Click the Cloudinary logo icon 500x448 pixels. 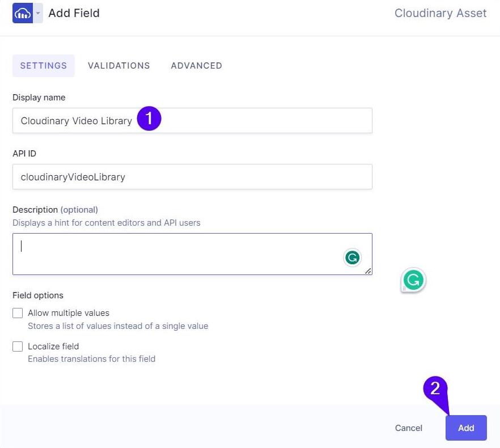23,13
